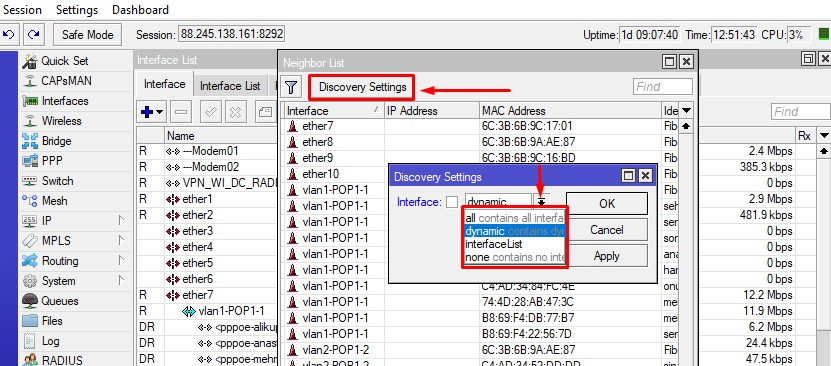831x366 pixels.
Task: Click the minus remove icon
Action: coord(181,112)
